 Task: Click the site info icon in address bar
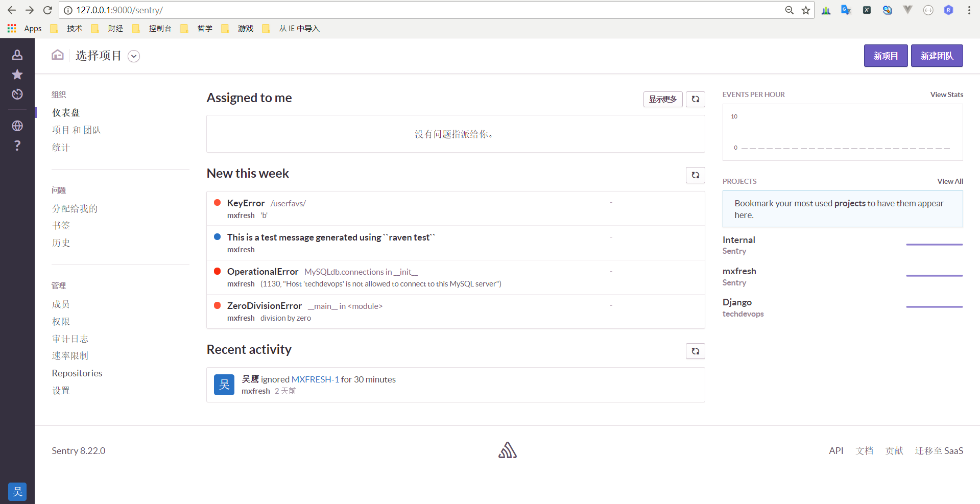[68, 10]
